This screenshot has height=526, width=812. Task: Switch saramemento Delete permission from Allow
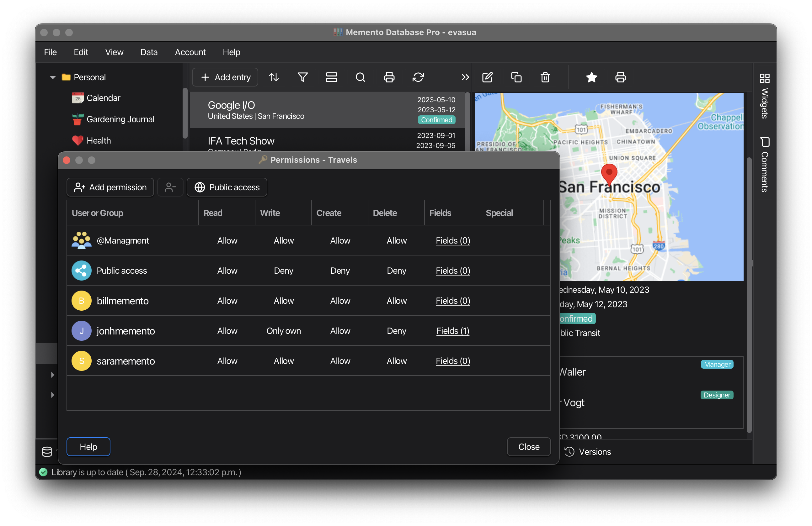[x=397, y=361]
